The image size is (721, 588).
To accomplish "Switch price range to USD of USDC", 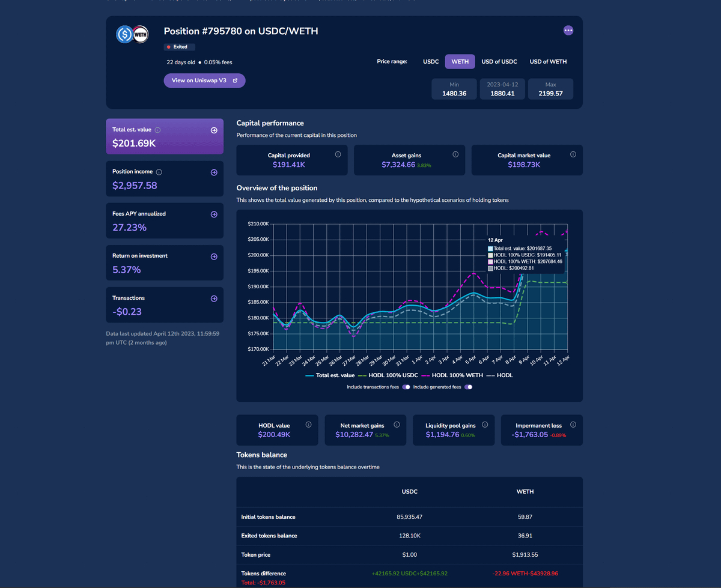I will [x=499, y=61].
